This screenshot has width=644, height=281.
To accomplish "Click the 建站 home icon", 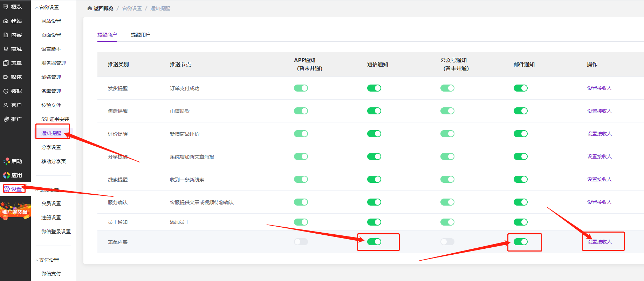I will [6, 21].
